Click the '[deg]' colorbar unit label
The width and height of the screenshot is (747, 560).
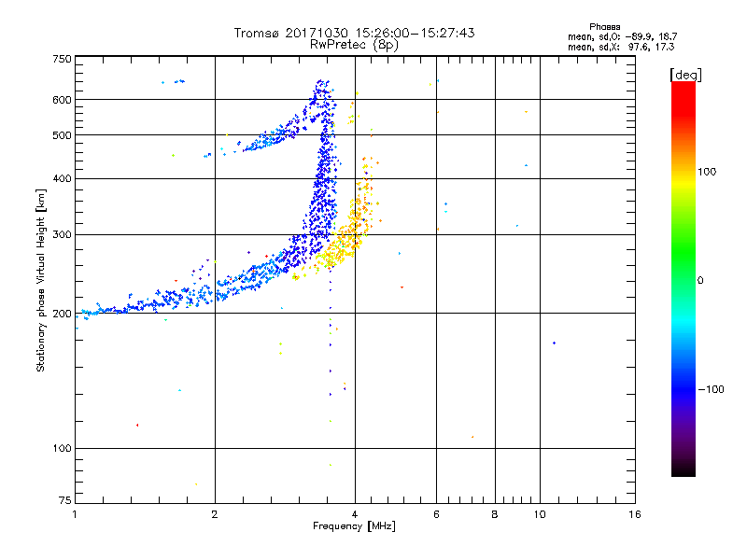(685, 75)
